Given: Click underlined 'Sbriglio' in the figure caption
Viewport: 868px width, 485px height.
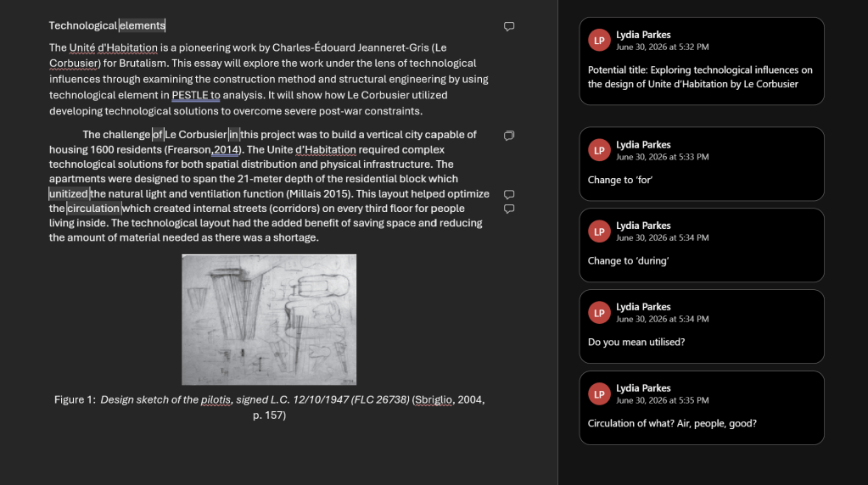Looking at the screenshot, I should (434, 399).
